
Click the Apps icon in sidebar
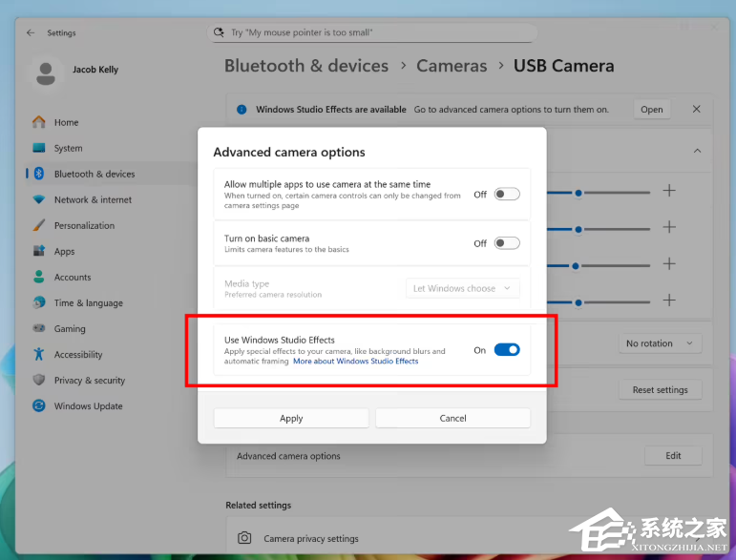tap(39, 251)
